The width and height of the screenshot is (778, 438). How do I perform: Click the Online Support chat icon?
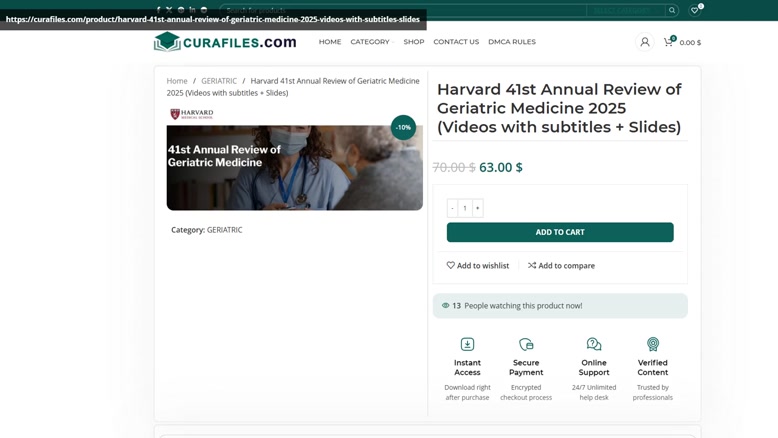(594, 344)
